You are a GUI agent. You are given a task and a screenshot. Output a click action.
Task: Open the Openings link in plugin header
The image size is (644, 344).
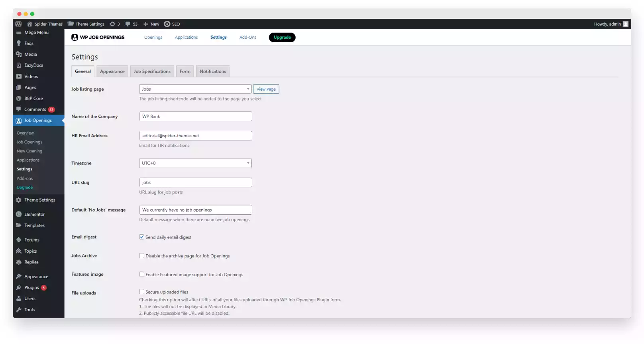(x=153, y=38)
